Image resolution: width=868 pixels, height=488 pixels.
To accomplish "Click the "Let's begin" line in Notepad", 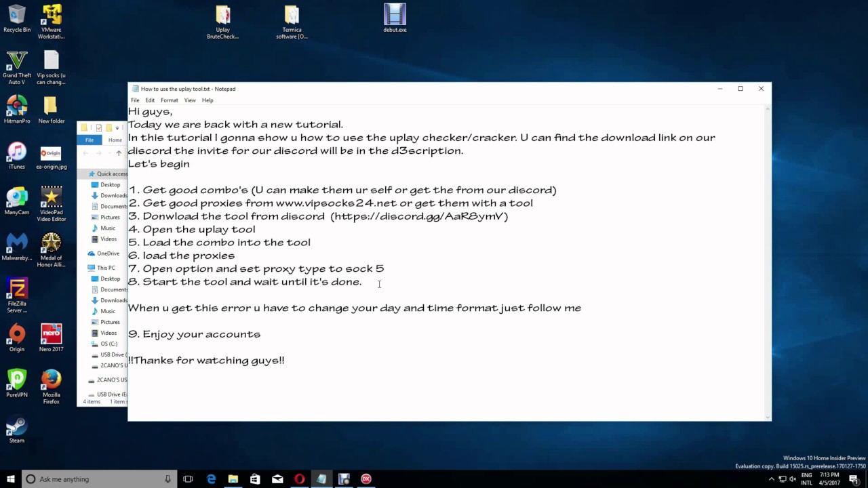I will pyautogui.click(x=159, y=163).
